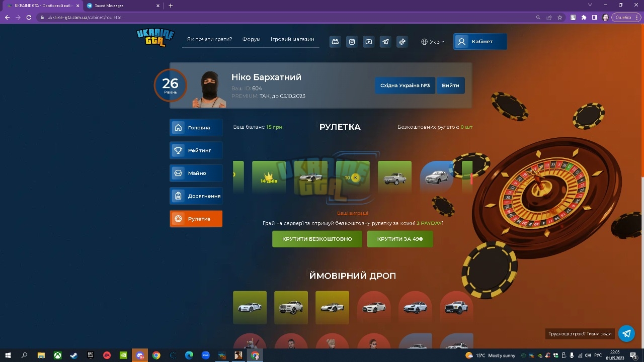
Task: Click the white sedan on blue prize tile
Action: point(437,177)
